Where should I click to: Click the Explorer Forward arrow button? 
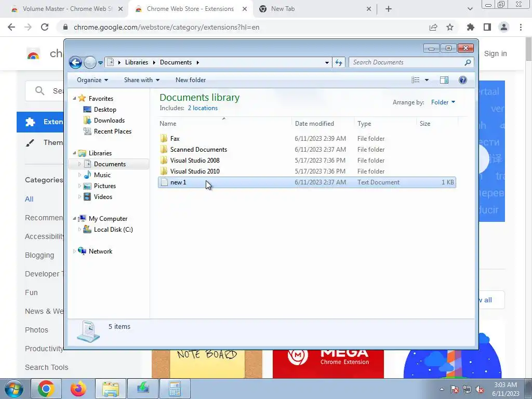[90, 62]
